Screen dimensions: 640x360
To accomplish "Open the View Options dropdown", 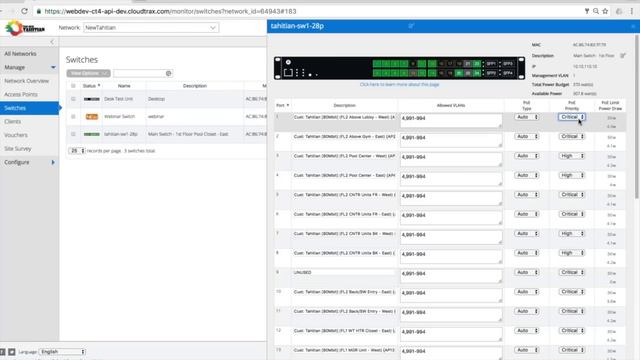I will click(88, 73).
